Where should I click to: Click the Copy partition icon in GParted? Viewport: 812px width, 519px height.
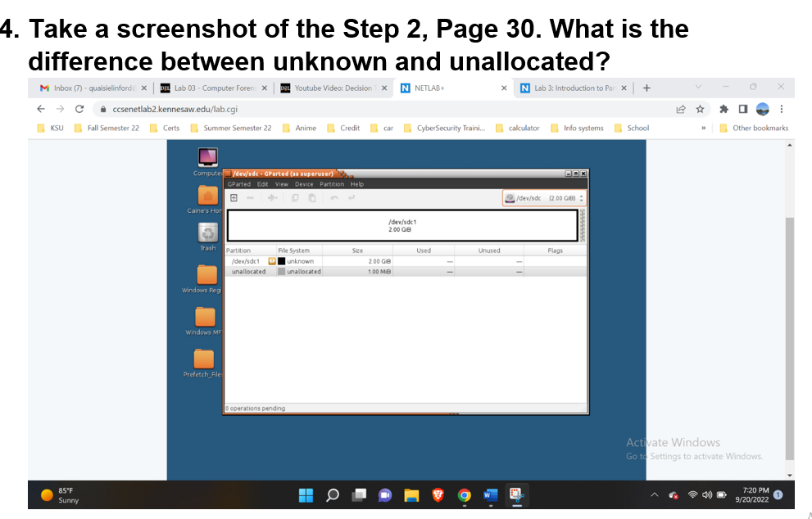[x=295, y=197]
